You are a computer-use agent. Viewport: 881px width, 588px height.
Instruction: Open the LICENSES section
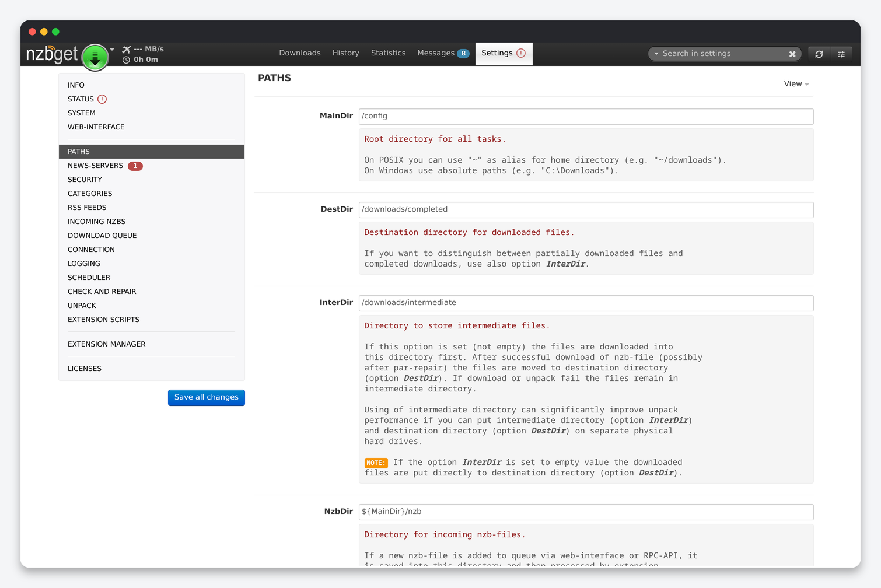point(152,369)
